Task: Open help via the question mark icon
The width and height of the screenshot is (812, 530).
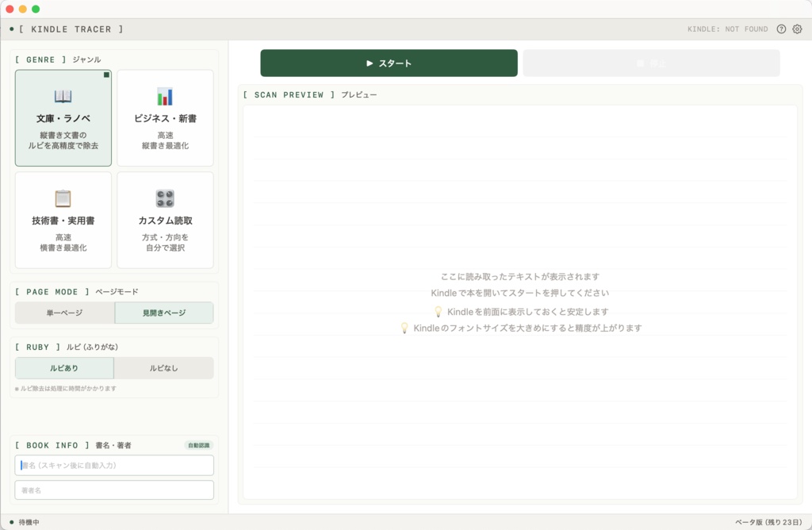Action: click(781, 29)
